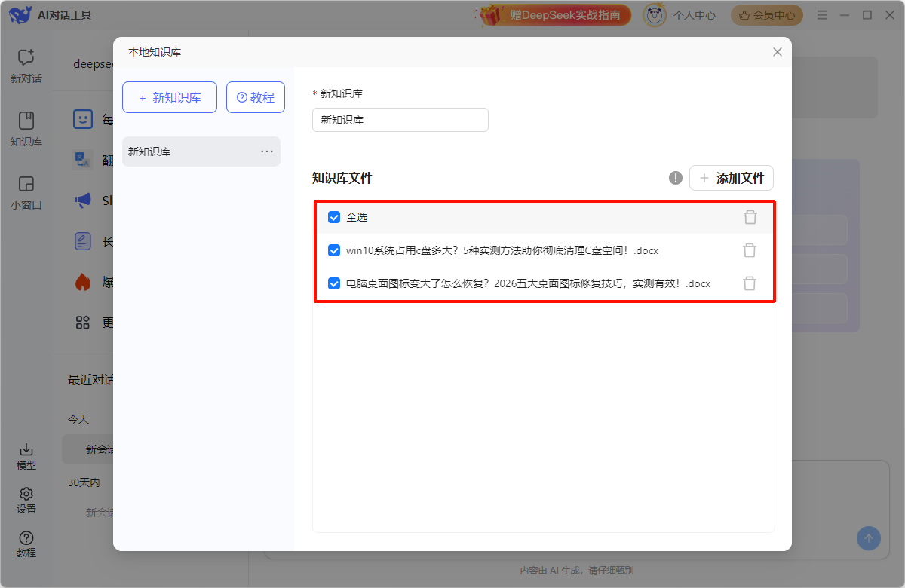
Task: Uncheck the win10系统占用c盘 file checkbox
Action: pos(334,250)
